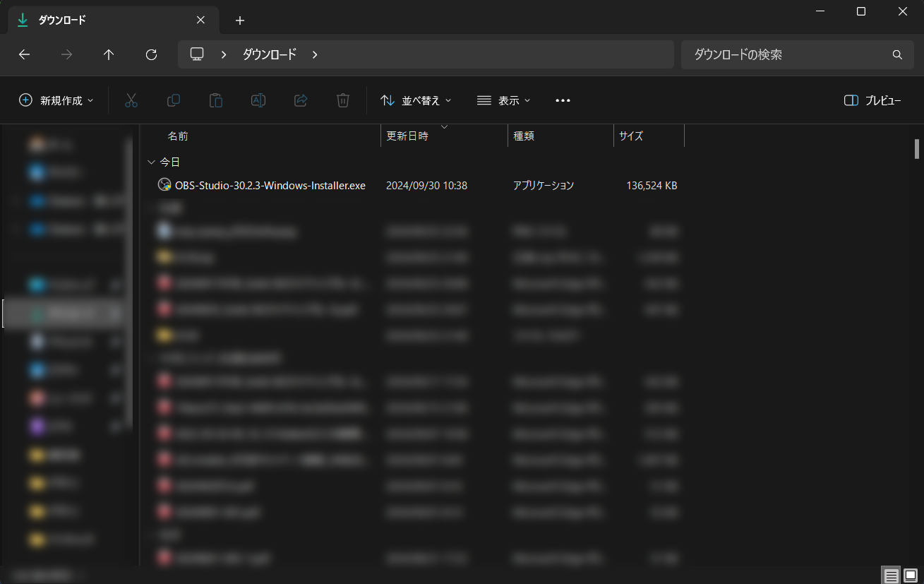
Task: Click the 136,524 KB size cell
Action: pyautogui.click(x=652, y=185)
